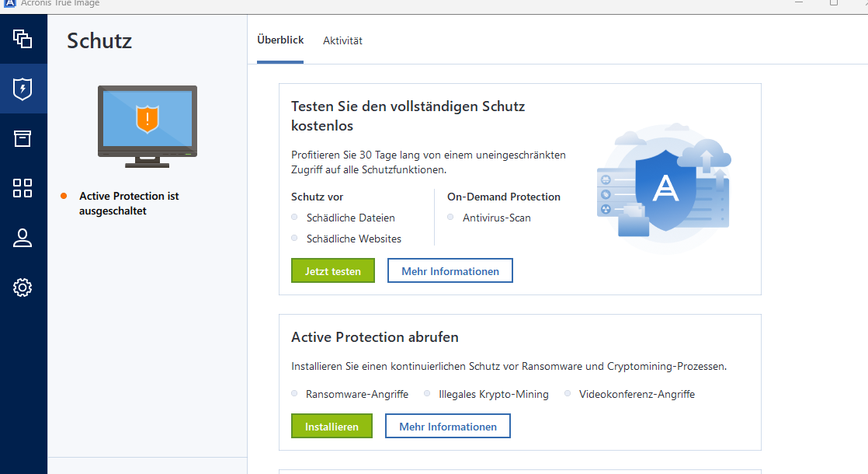The width and height of the screenshot is (868, 474).
Task: Click the 'Schädliche Websites' item
Action: coord(354,239)
